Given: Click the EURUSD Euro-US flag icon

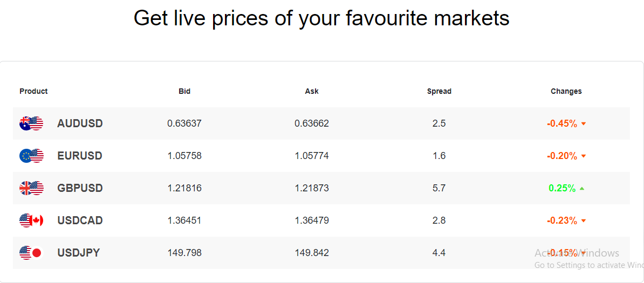Looking at the screenshot, I should coord(31,156).
